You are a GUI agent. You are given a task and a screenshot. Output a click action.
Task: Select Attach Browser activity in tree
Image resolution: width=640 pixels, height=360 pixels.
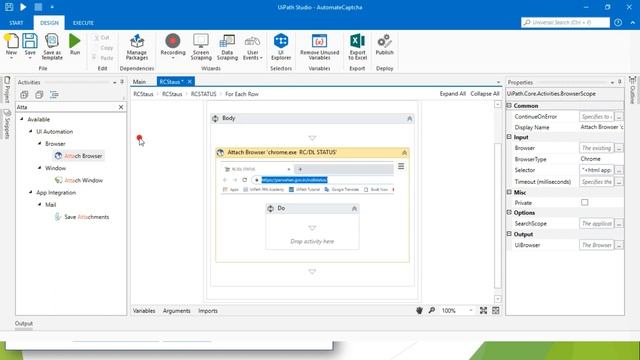click(79, 156)
